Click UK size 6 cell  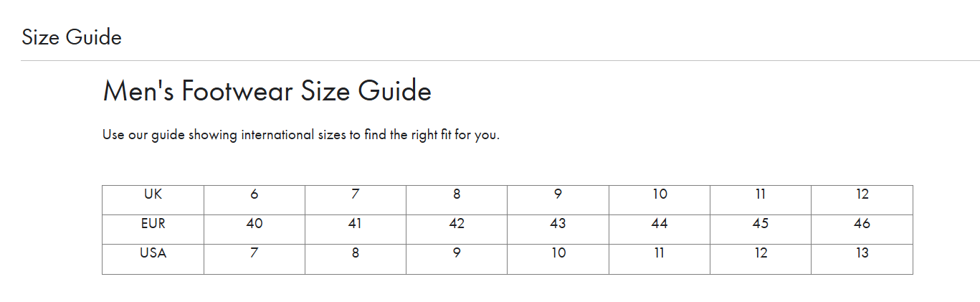click(x=254, y=200)
